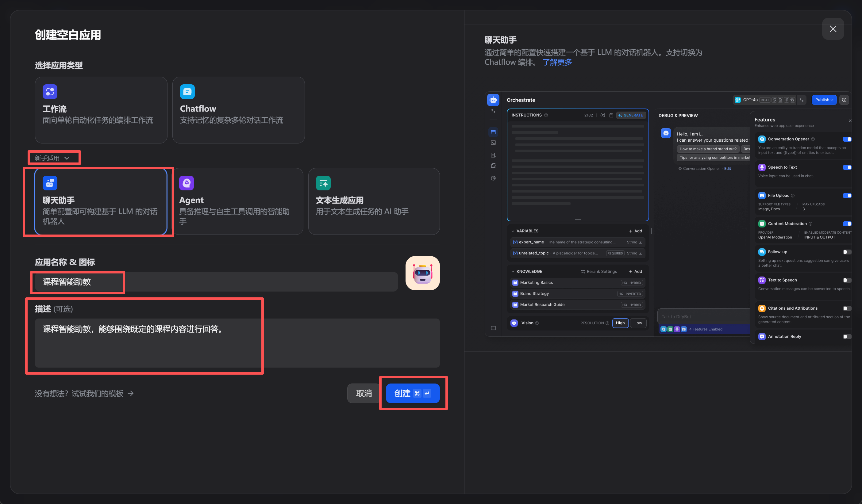
Task: Collapse the 新手适用 section
Action: [52, 158]
